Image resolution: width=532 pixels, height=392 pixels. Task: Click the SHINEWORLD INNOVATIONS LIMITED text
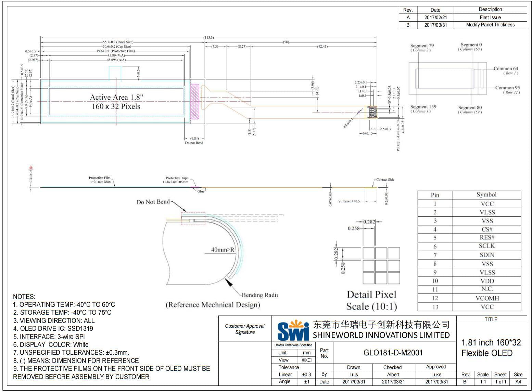coord(381,335)
